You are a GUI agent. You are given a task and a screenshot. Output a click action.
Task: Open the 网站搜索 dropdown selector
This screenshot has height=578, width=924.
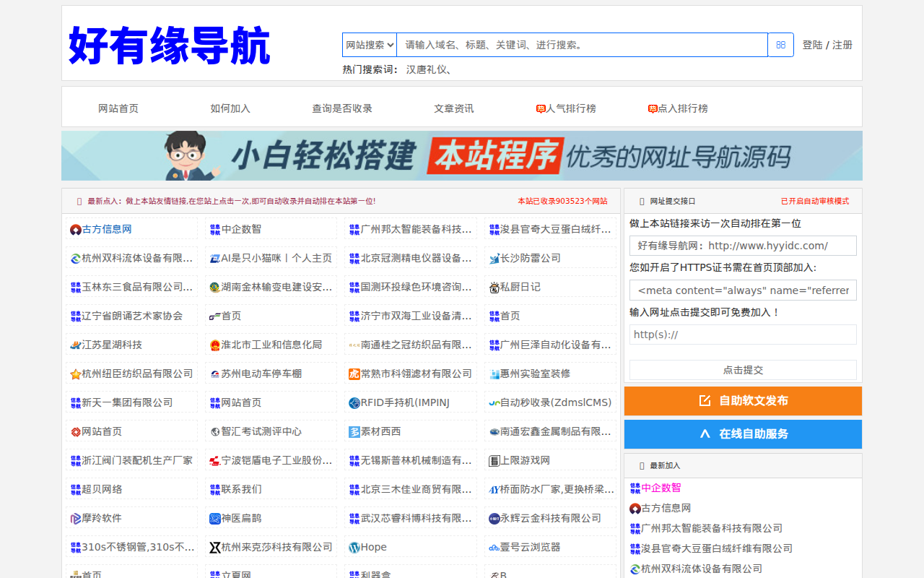click(370, 45)
